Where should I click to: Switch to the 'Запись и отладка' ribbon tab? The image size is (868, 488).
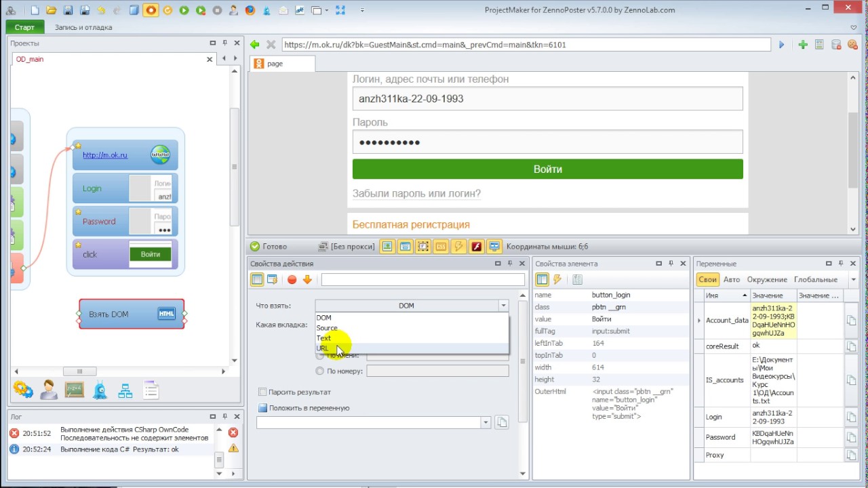pyautogui.click(x=83, y=28)
